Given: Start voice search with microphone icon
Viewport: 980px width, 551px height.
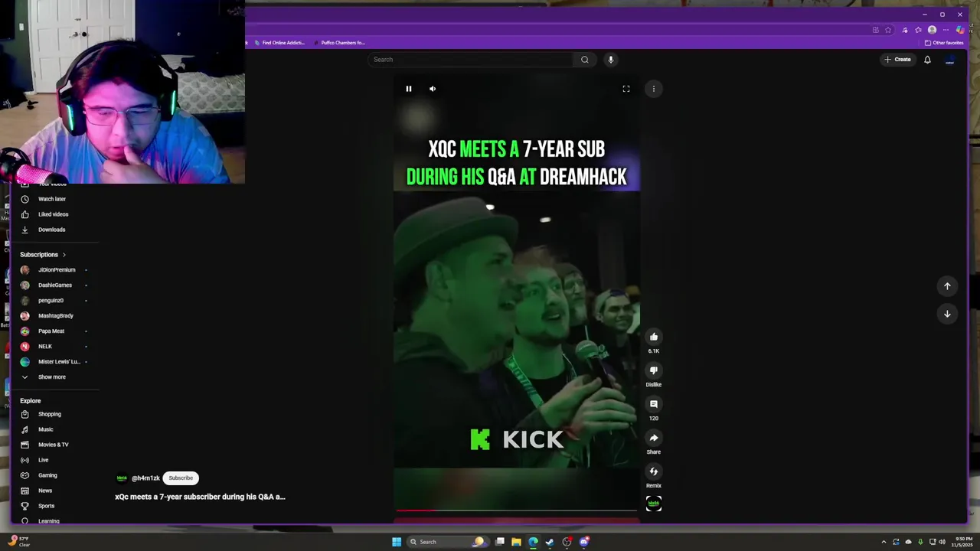Looking at the screenshot, I should pyautogui.click(x=610, y=60).
